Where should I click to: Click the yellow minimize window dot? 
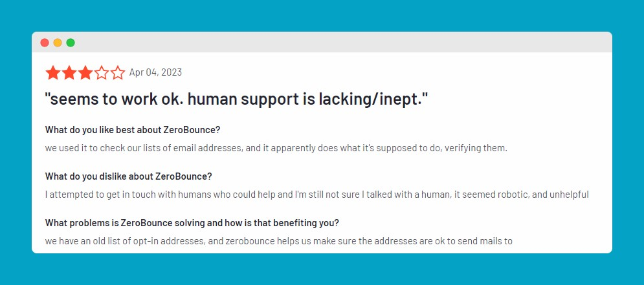click(58, 43)
